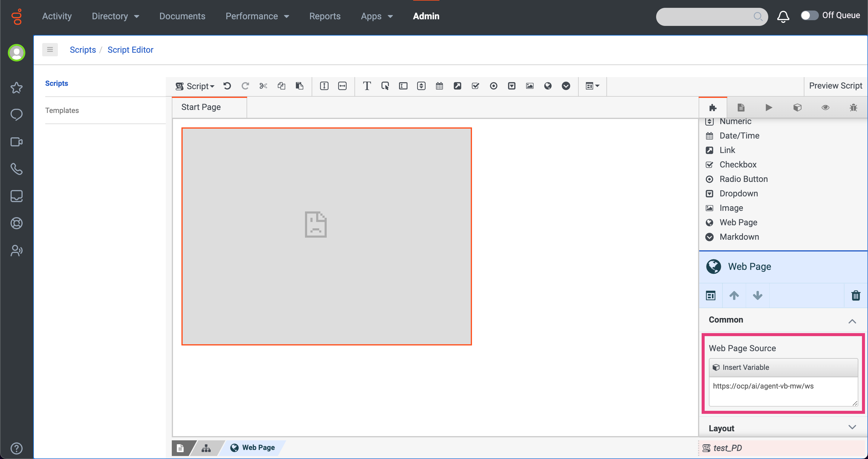This screenshot has height=459, width=868.
Task: Toggle the sidebar hamburger menu button
Action: click(50, 49)
